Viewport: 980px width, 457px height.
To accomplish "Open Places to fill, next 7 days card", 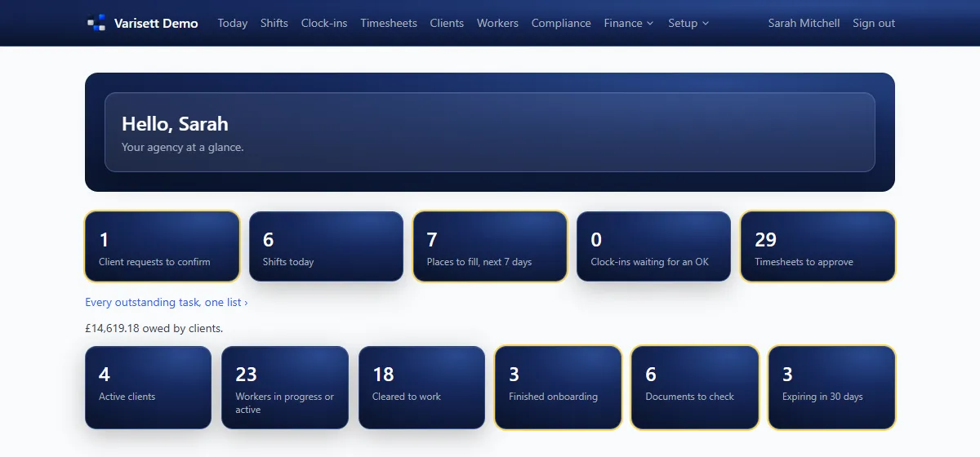I will click(490, 246).
